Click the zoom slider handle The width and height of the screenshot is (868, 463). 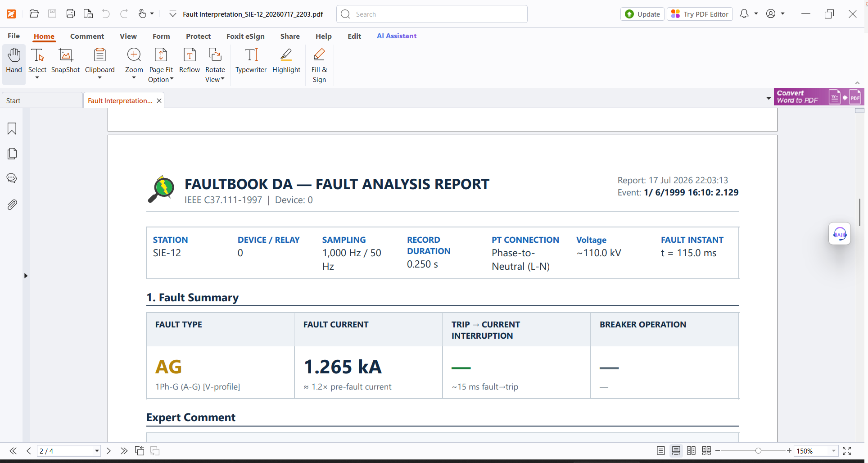point(758,450)
